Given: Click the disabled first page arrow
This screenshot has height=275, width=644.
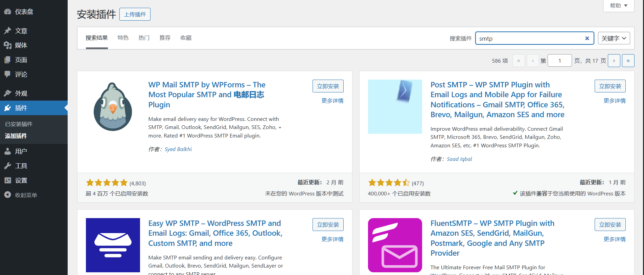Looking at the screenshot, I should [x=519, y=61].
